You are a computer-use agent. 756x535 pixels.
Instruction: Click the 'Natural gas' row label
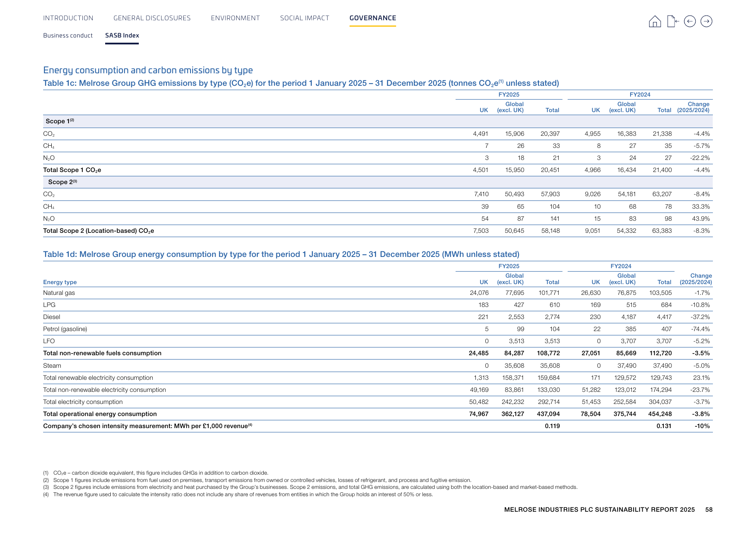pyautogui.click(x=59, y=293)
